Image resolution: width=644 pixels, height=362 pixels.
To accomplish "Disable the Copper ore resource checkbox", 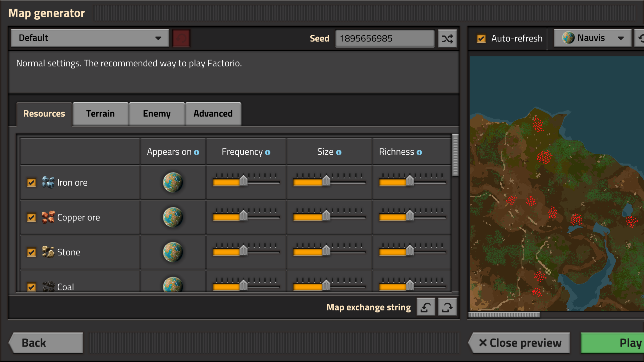I will [32, 217].
